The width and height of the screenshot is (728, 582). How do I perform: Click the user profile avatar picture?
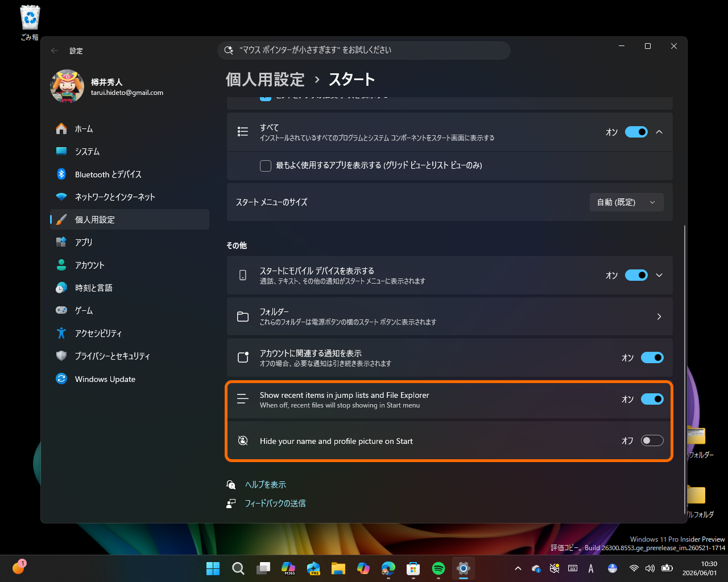tap(67, 86)
